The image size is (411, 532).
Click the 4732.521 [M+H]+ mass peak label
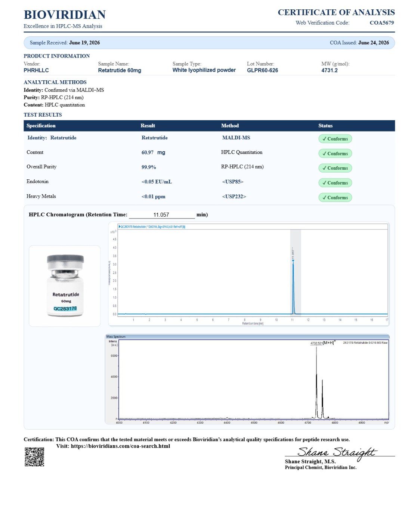323,343
